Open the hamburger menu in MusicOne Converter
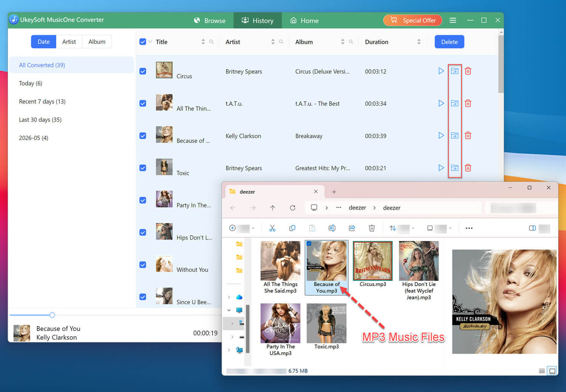The width and height of the screenshot is (566, 392). pyautogui.click(x=453, y=20)
